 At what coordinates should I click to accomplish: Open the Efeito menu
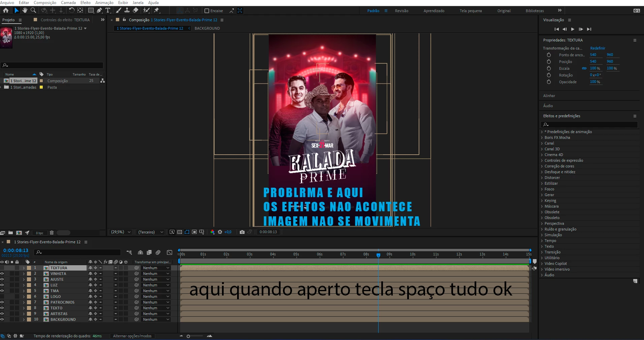point(86,3)
